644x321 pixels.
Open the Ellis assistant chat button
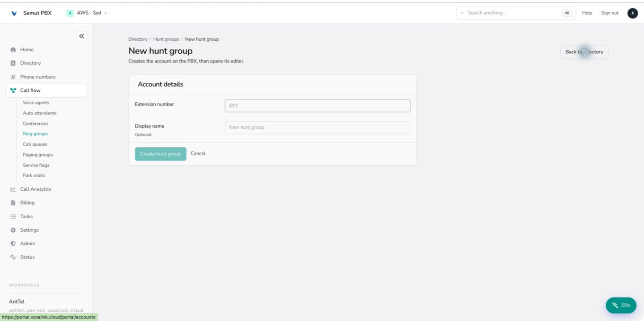point(621,305)
